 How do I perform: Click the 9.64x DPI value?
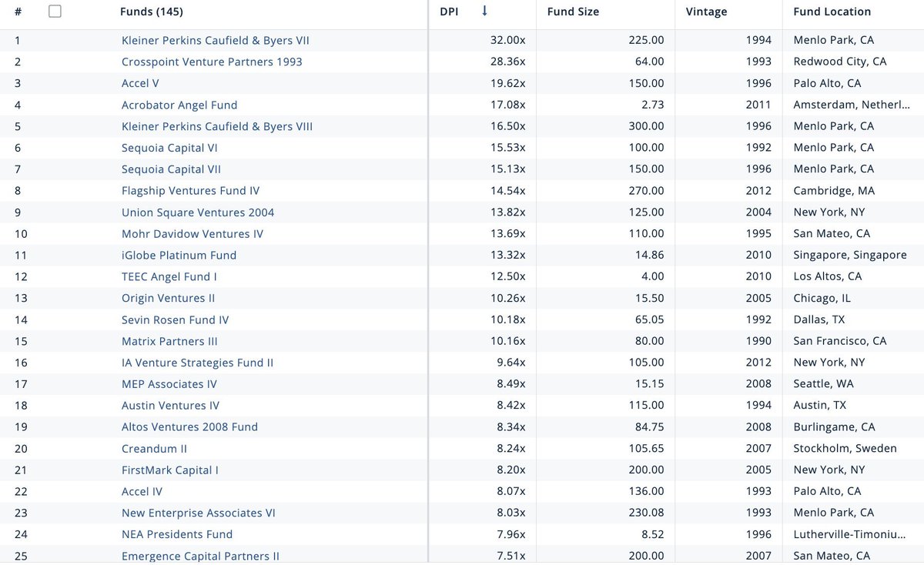511,363
